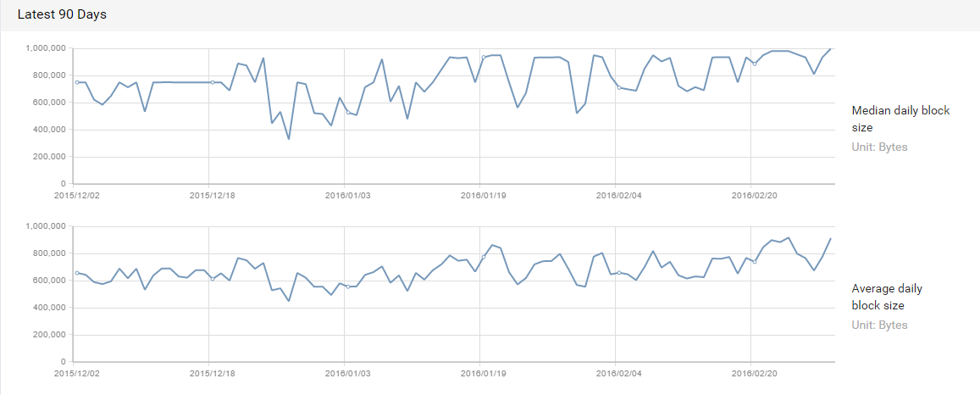Image resolution: width=980 pixels, height=395 pixels.
Task: Click the "Latest 90 Days" heading
Action: pyautogui.click(x=62, y=15)
